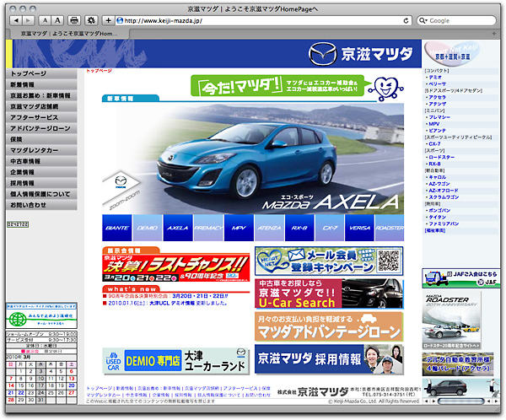The image size is (506, 420).
Task: Click the AXELA model button below the car
Action: pos(177,228)
